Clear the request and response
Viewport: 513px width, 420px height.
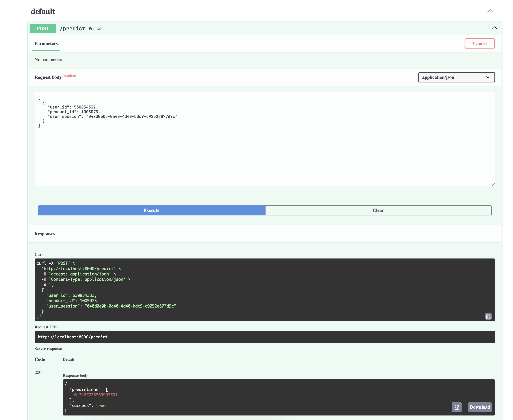(x=378, y=210)
